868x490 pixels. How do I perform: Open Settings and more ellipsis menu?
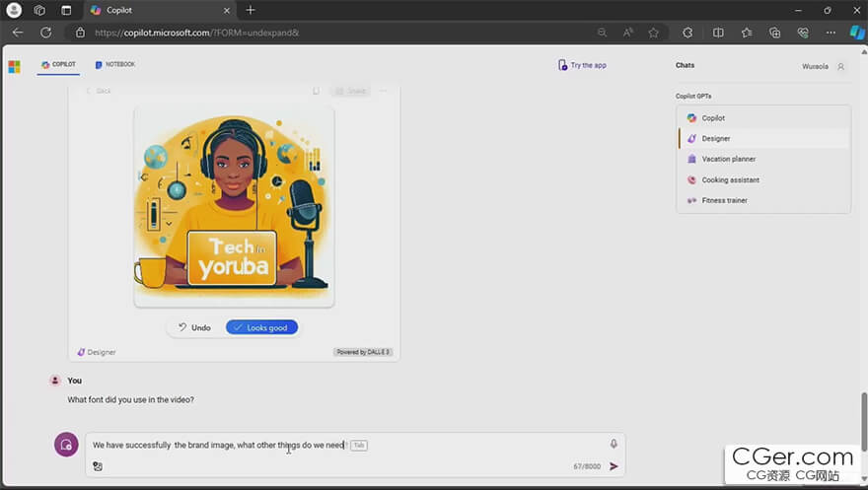pyautogui.click(x=831, y=33)
